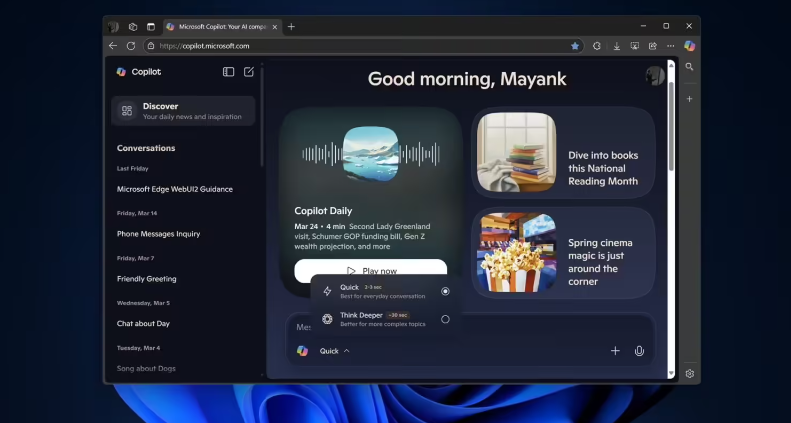This screenshot has width=791, height=423.
Task: Open Edge settings and more menu
Action: 670,46
